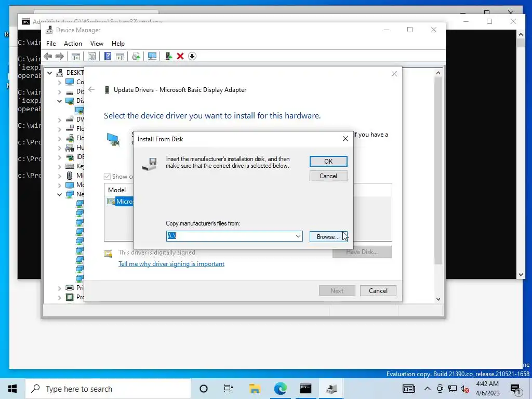Select the display adapter device under Display adapters
532x399 pixels.
click(79, 110)
